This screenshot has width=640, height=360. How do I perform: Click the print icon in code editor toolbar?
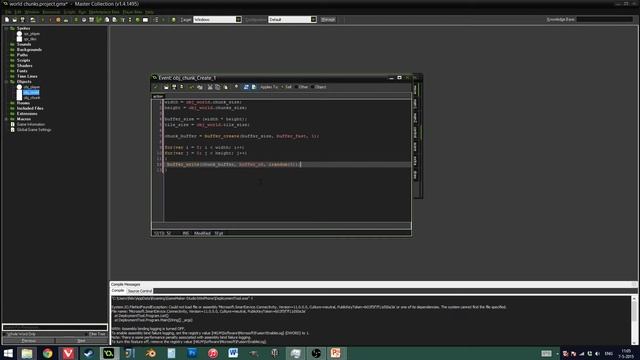click(182, 87)
